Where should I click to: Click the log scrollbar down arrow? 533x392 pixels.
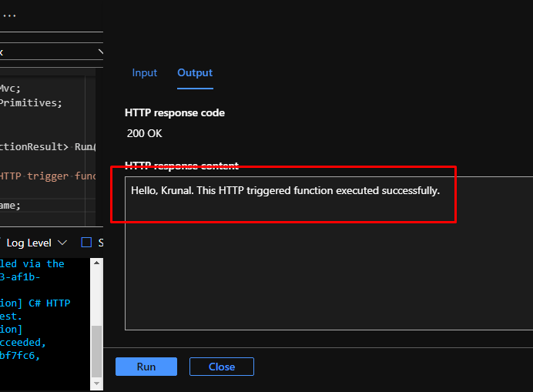tap(97, 379)
